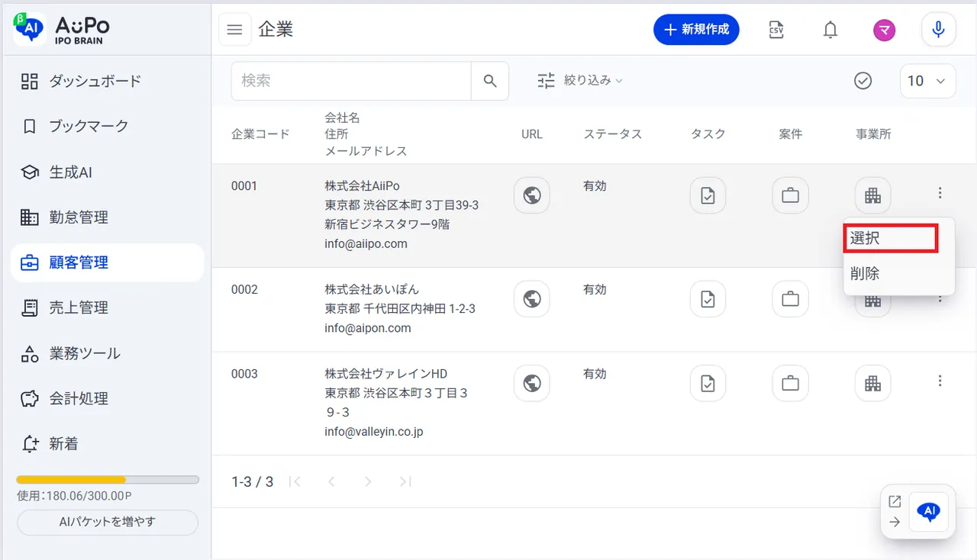
Task: Click the 新規作成 button
Action: 696,30
